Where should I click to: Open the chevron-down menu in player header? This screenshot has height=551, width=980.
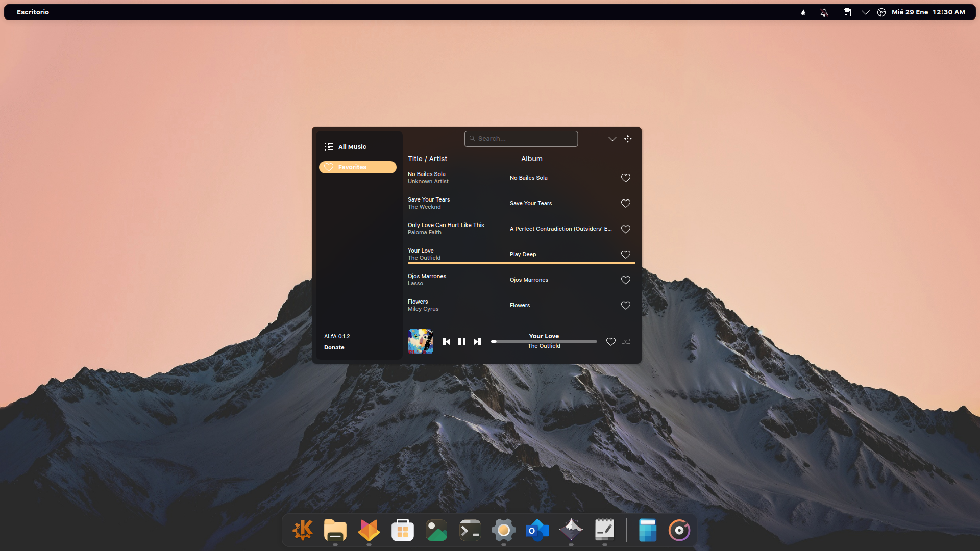coord(612,139)
